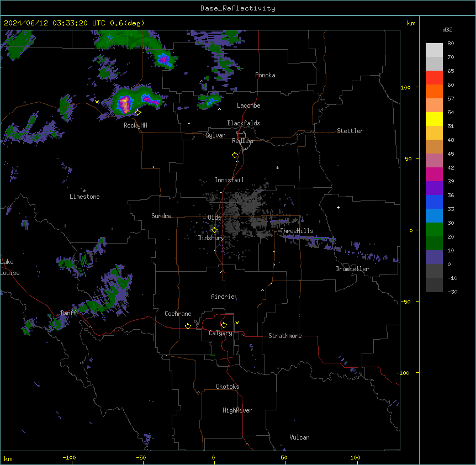Click the red 60-65 dBZ legend swatch
The width and height of the screenshot is (476, 465).
tap(434, 78)
